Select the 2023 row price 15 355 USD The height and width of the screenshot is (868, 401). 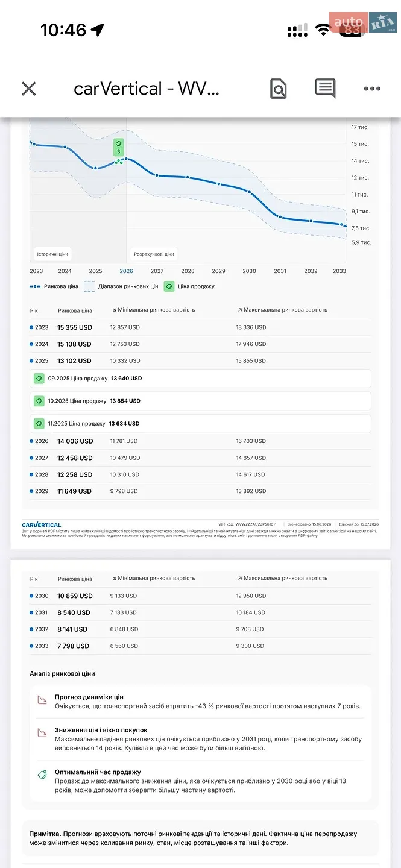(x=75, y=327)
